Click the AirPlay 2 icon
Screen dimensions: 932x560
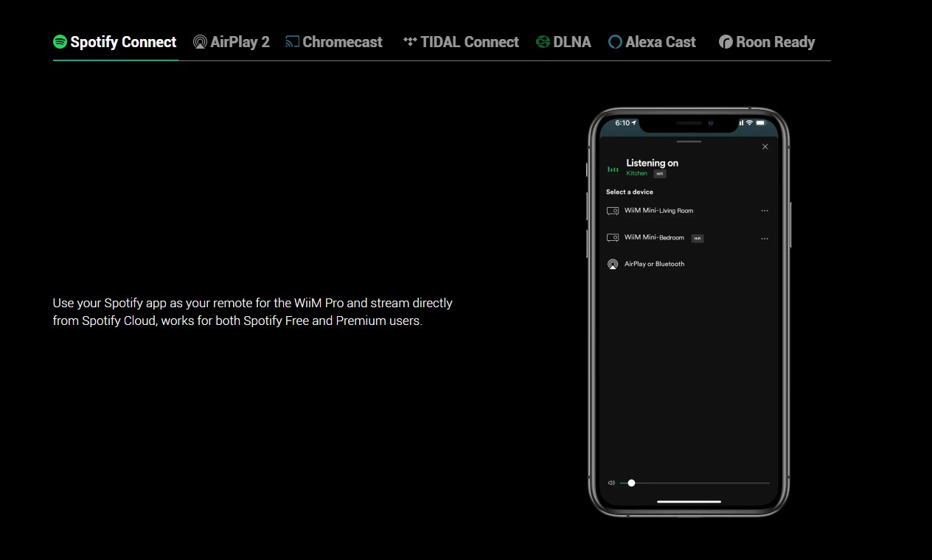[x=200, y=42]
